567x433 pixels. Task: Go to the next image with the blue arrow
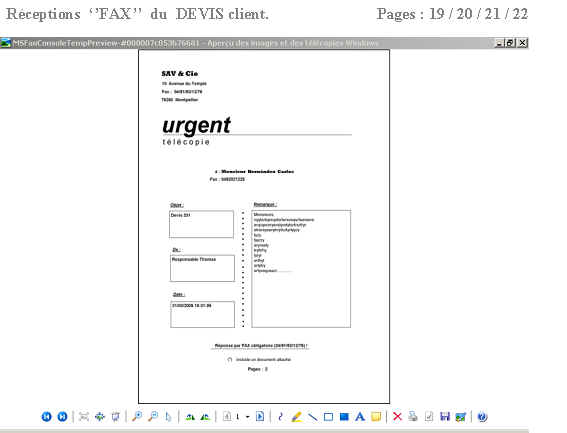click(63, 417)
